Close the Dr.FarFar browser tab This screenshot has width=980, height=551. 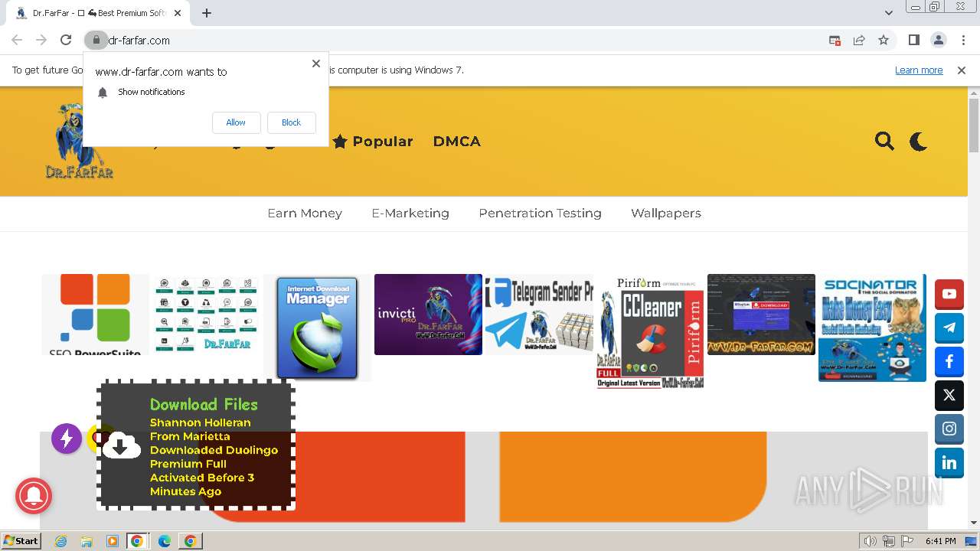pos(178,13)
